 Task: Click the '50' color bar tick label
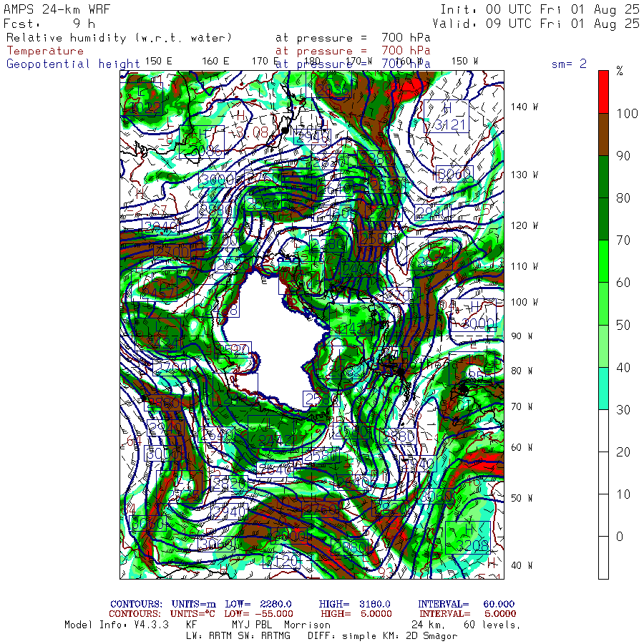623,326
